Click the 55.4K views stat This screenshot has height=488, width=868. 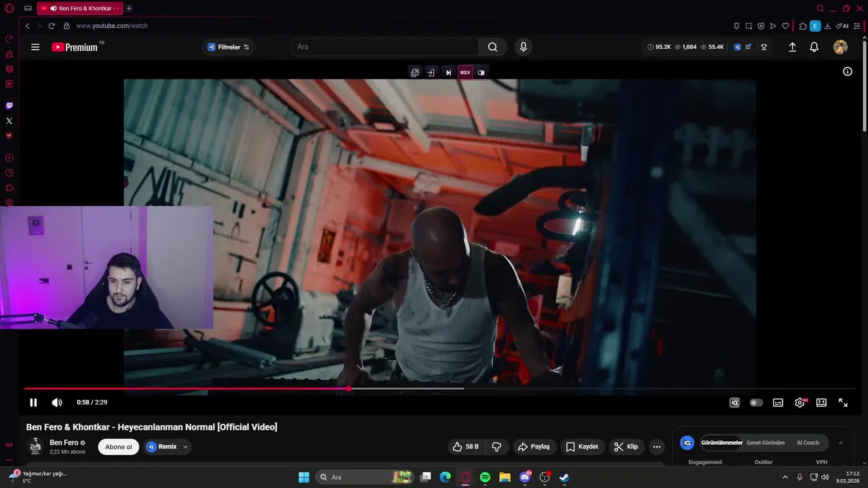point(712,47)
